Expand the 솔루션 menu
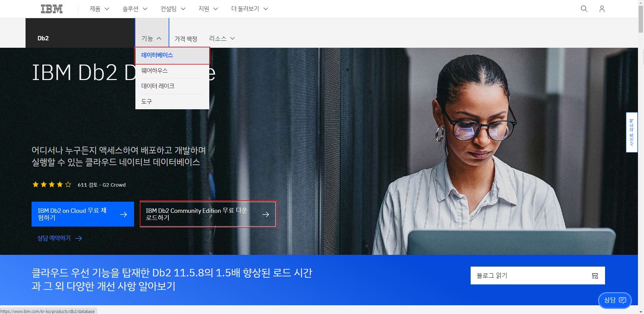The height and width of the screenshot is (314, 644). [x=135, y=9]
